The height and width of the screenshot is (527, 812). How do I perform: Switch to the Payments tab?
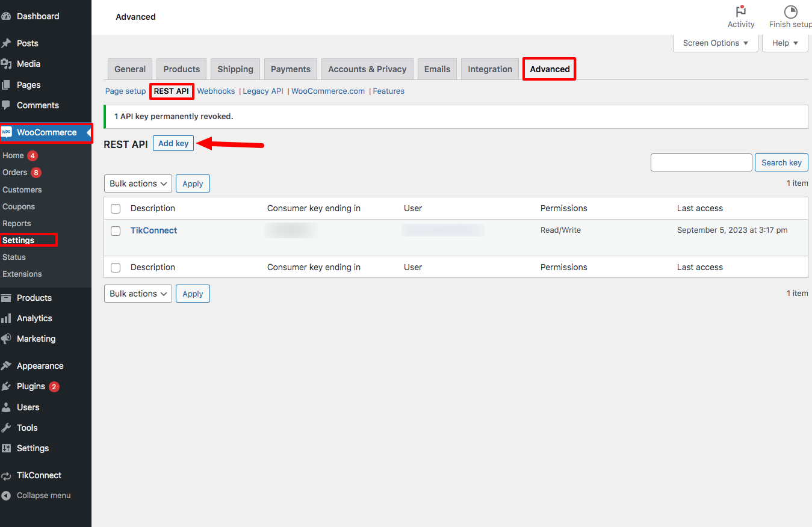point(291,69)
